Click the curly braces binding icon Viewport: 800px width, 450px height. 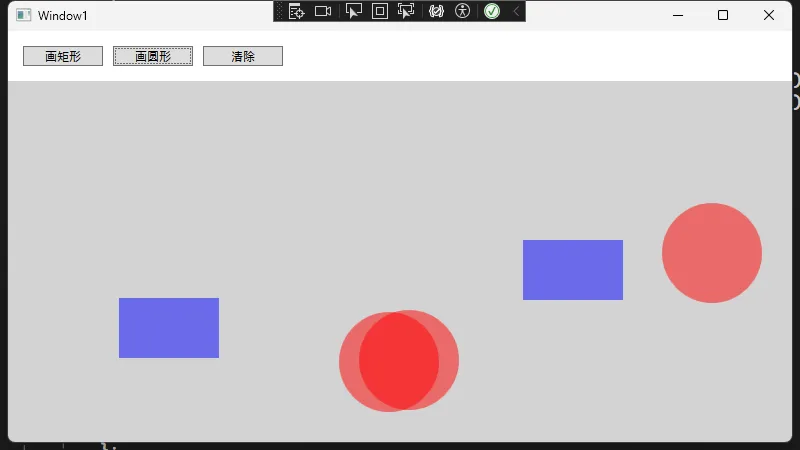coord(436,11)
